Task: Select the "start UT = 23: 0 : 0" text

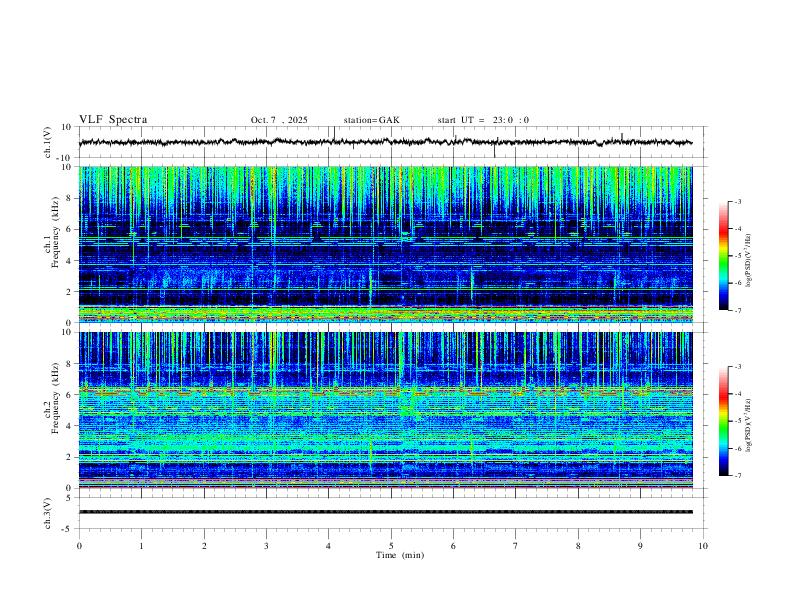Action: (x=483, y=120)
